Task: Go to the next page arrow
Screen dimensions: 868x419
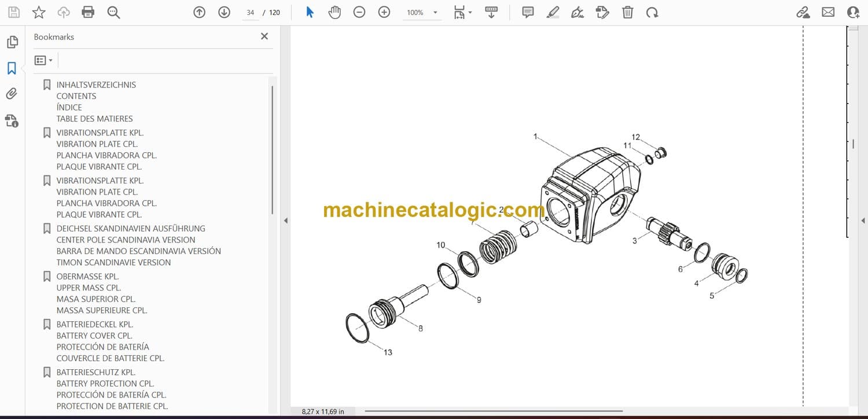Action: point(225,12)
